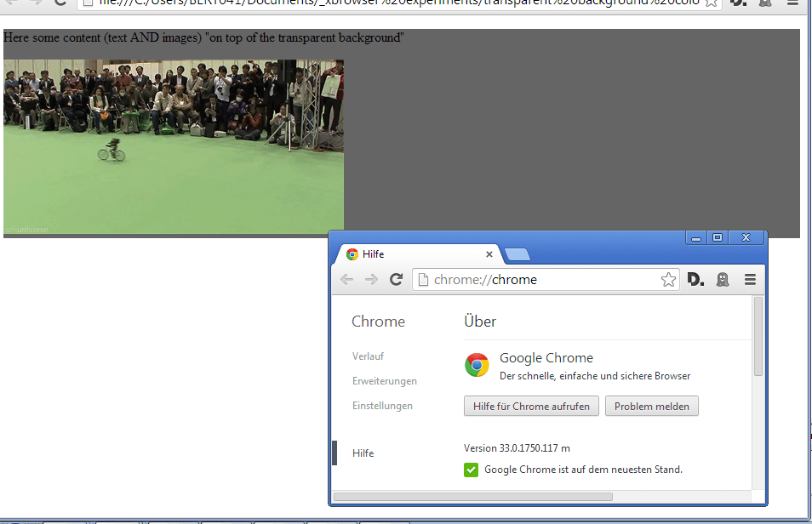Bookmark chrome://chrome with the star icon

668,280
